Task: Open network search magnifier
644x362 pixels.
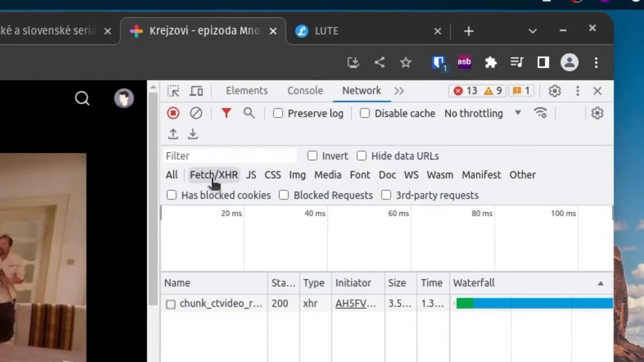Action: pyautogui.click(x=249, y=113)
